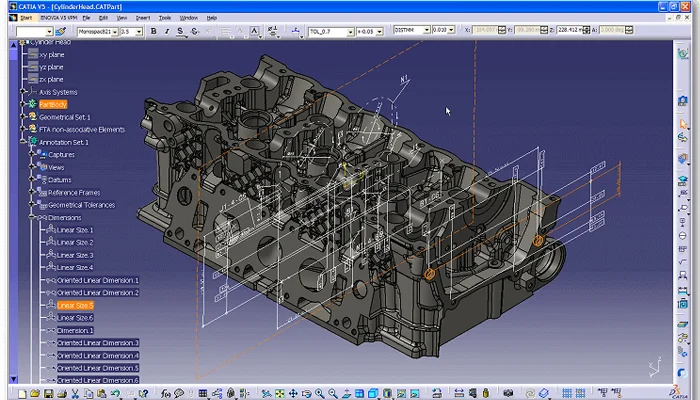The width and height of the screenshot is (700, 400).
Task: Select Linear Size.5 in the tree
Action: pos(75,305)
